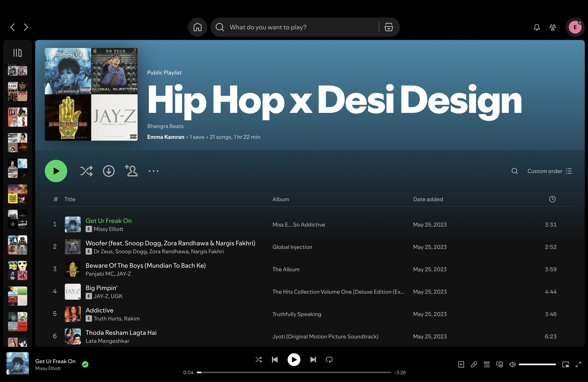Open album Global Injection
588x382 pixels.
tap(292, 247)
